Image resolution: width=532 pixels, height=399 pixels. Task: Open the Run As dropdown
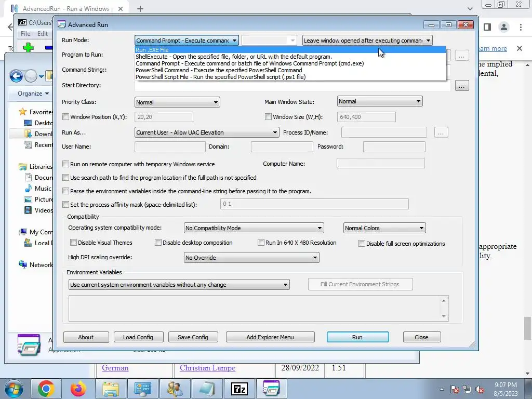[207, 132]
